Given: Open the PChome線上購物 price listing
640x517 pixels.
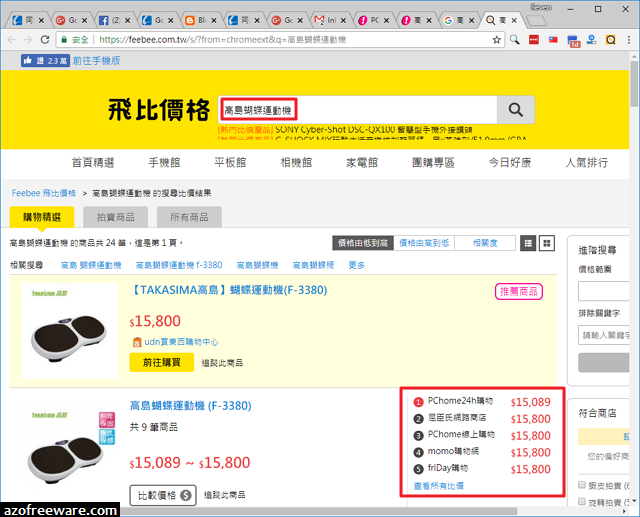Looking at the screenshot, I should (x=482, y=435).
